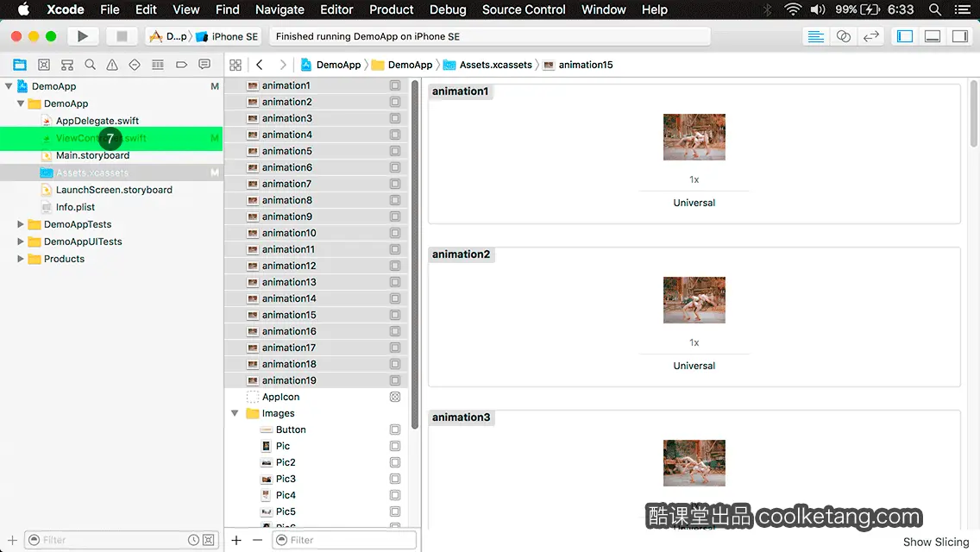The width and height of the screenshot is (980, 552).
Task: Select LaunchScreen.storyboard file
Action: coord(114,190)
